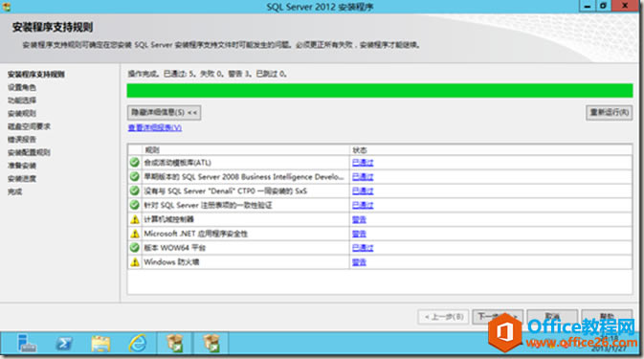Open 已通过 link for SQL Server 2008 Business Intelligence rule
Viewport: 644px width, 359px height.
tap(363, 176)
